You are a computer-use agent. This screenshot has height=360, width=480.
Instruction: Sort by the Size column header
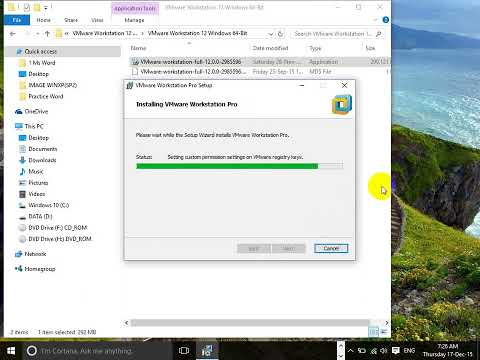click(x=370, y=48)
